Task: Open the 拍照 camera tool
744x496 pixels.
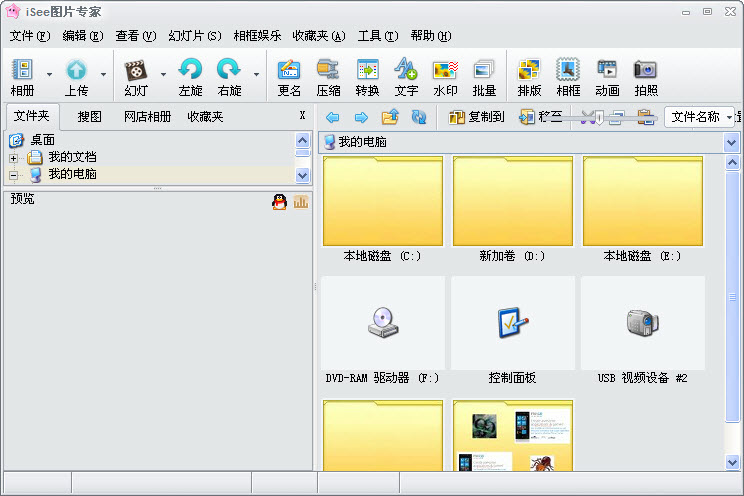Action: 646,77
